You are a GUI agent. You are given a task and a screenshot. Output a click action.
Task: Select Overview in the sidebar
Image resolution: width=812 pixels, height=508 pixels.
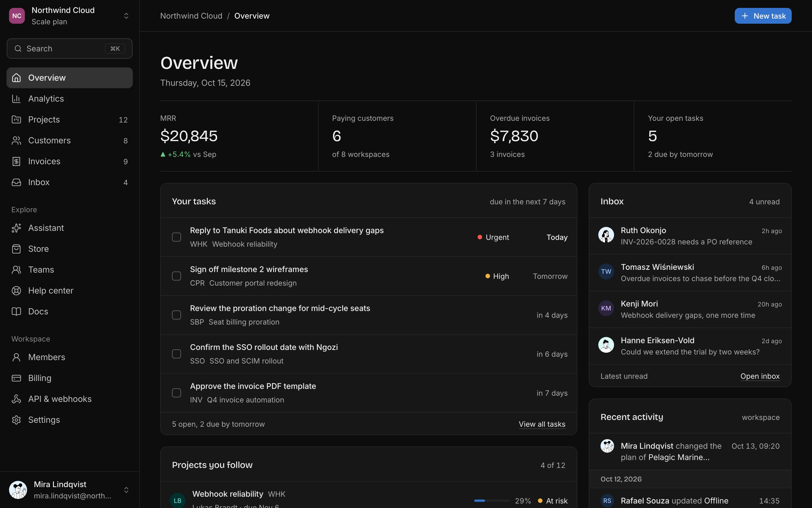point(69,78)
